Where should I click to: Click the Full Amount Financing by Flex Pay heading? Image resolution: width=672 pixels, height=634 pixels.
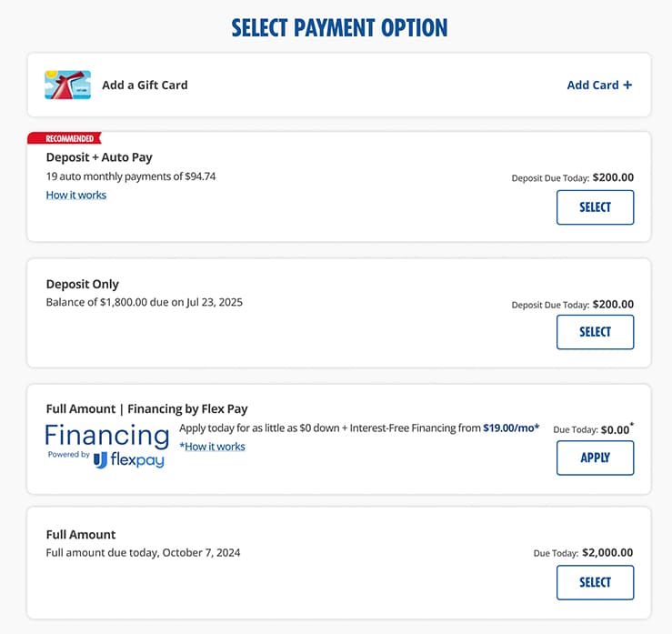147,408
